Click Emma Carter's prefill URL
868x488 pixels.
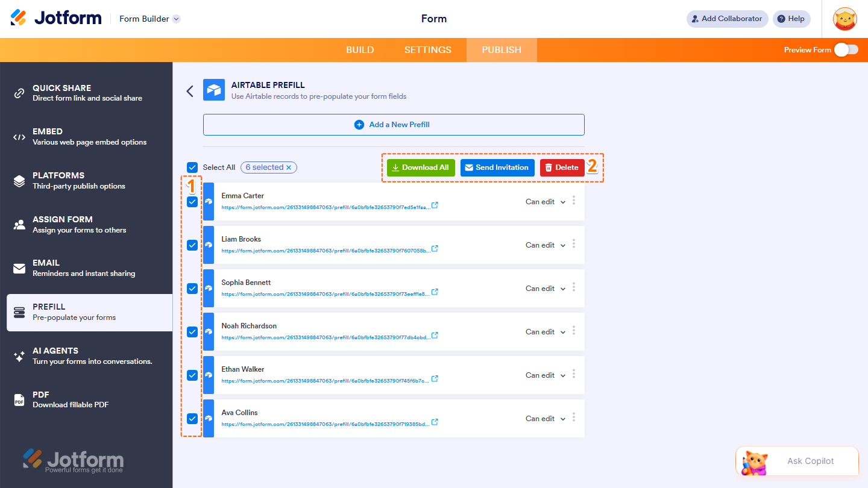click(325, 207)
